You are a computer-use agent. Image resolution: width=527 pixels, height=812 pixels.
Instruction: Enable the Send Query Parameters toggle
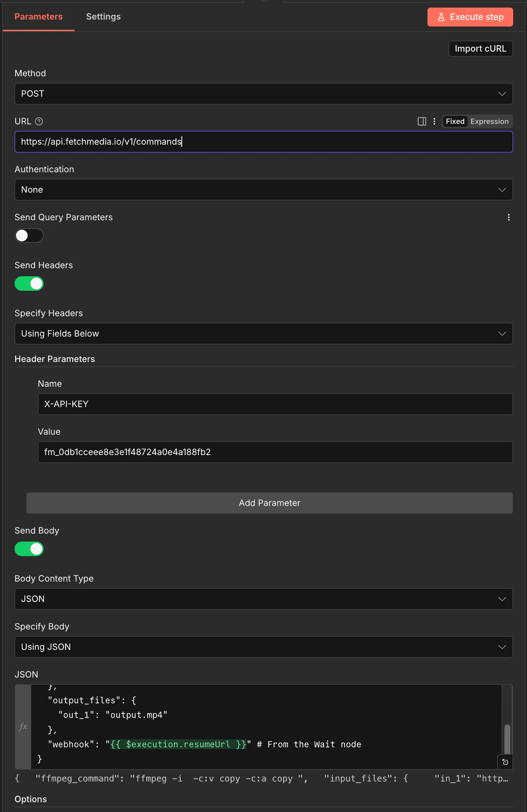pyautogui.click(x=29, y=236)
